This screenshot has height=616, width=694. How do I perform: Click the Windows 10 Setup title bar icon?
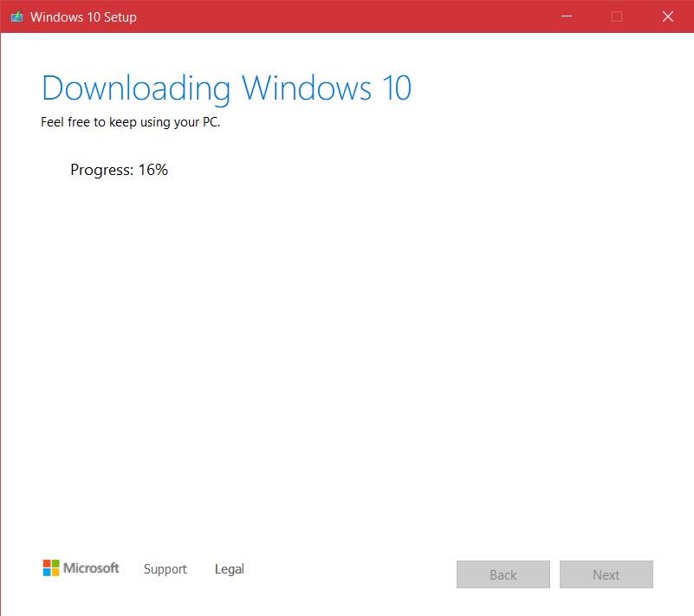tap(16, 16)
